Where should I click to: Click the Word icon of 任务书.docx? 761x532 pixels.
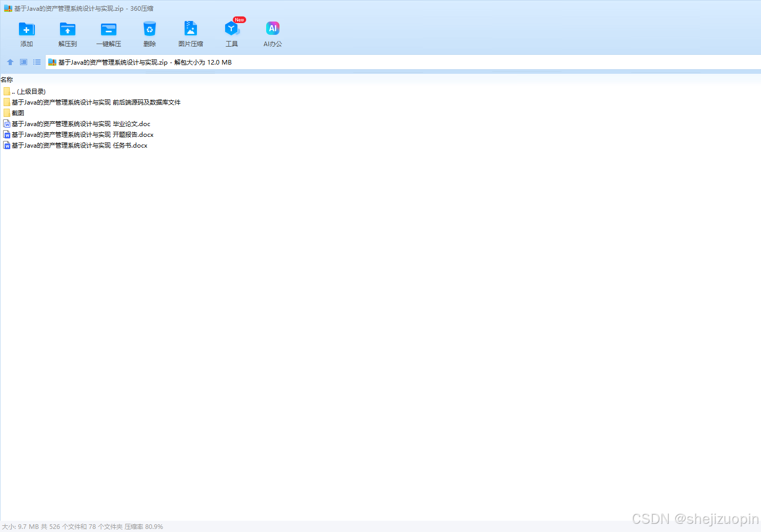[x=7, y=145]
